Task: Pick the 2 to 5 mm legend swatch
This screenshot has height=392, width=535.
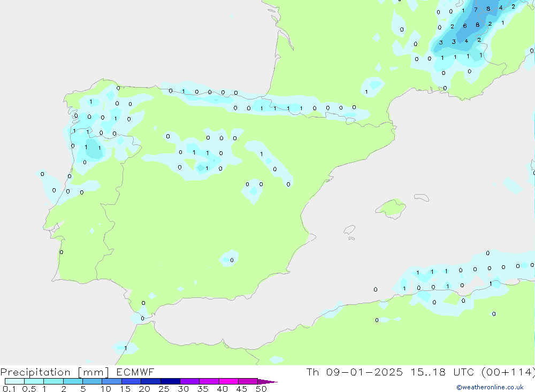Action: [73, 381]
